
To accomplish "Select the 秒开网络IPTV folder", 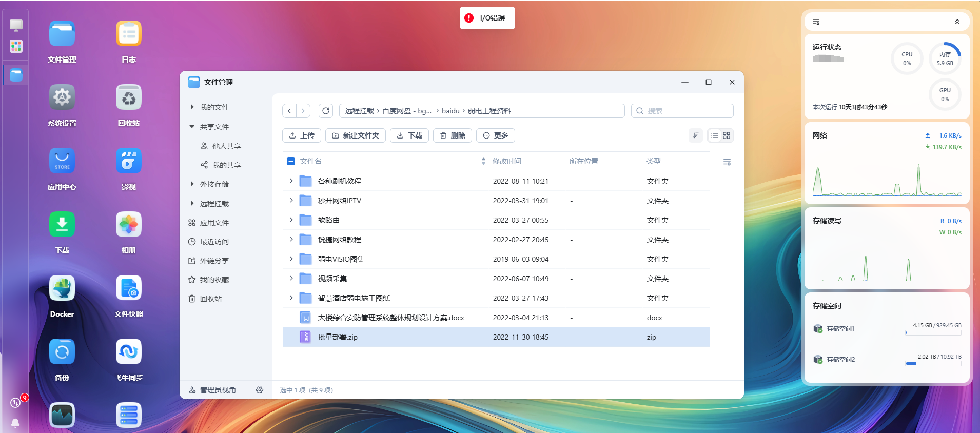I will point(496,201).
